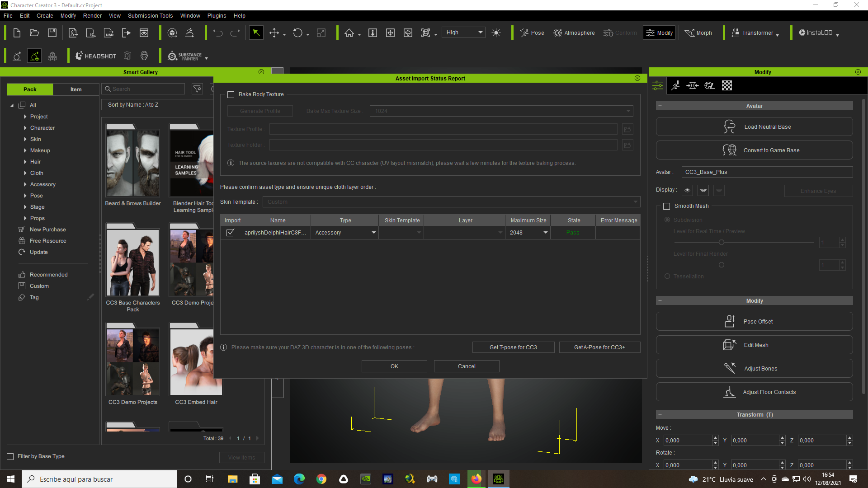Open the Morph panel
The image size is (868, 488).
698,33
